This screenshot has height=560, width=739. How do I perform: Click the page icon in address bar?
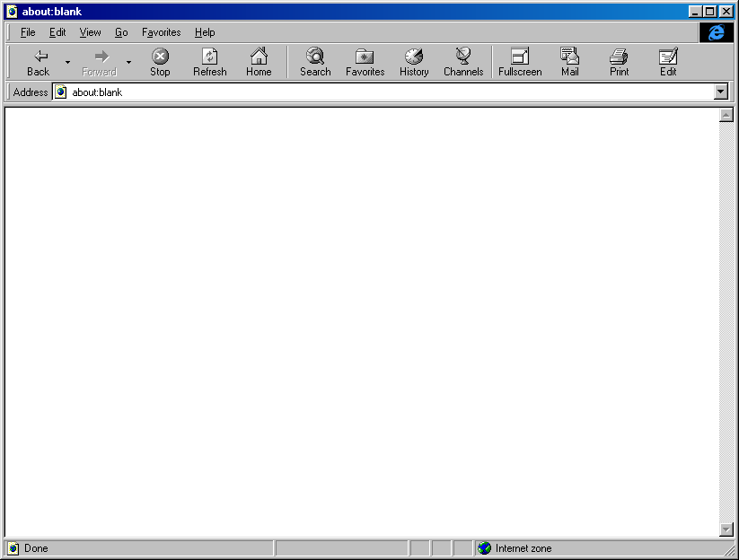[x=61, y=92]
